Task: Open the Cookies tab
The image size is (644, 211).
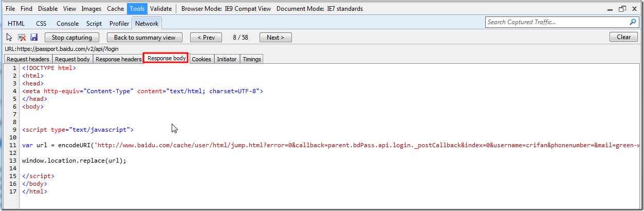Action: tap(201, 59)
